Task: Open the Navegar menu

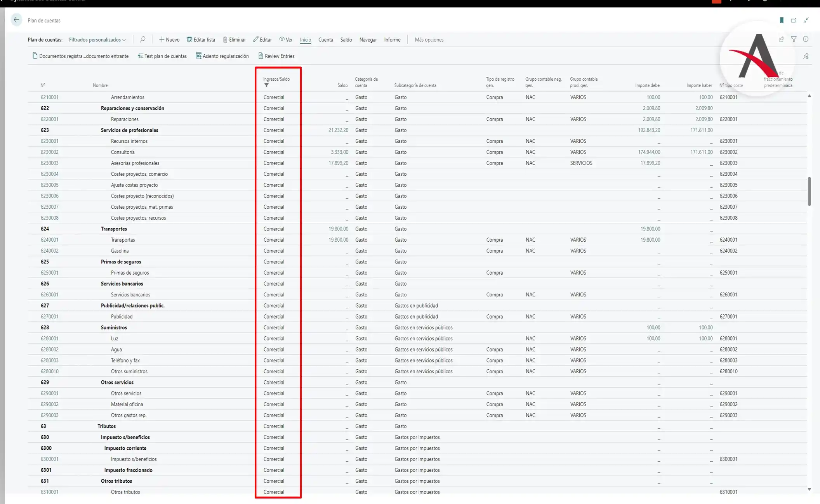Action: tap(368, 40)
